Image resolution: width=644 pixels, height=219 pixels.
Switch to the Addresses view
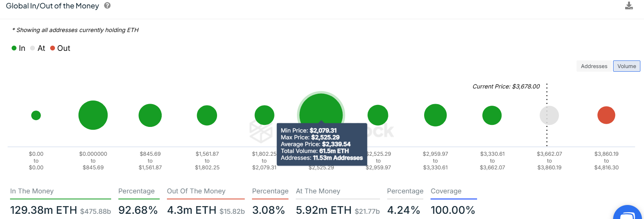(x=594, y=66)
